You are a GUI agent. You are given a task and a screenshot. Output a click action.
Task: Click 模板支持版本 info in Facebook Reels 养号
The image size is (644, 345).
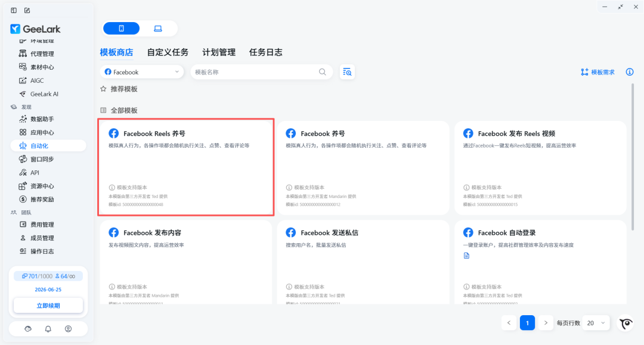point(128,188)
